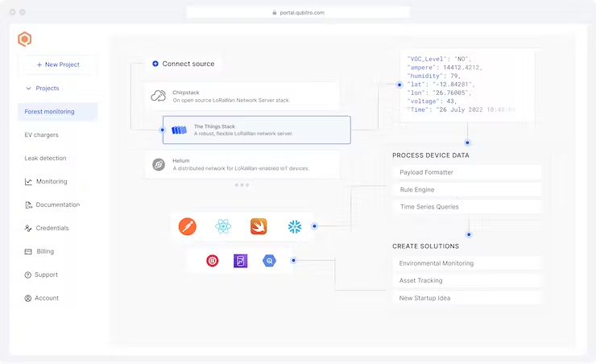
Task: Click the React atom icon
Action: click(x=223, y=226)
